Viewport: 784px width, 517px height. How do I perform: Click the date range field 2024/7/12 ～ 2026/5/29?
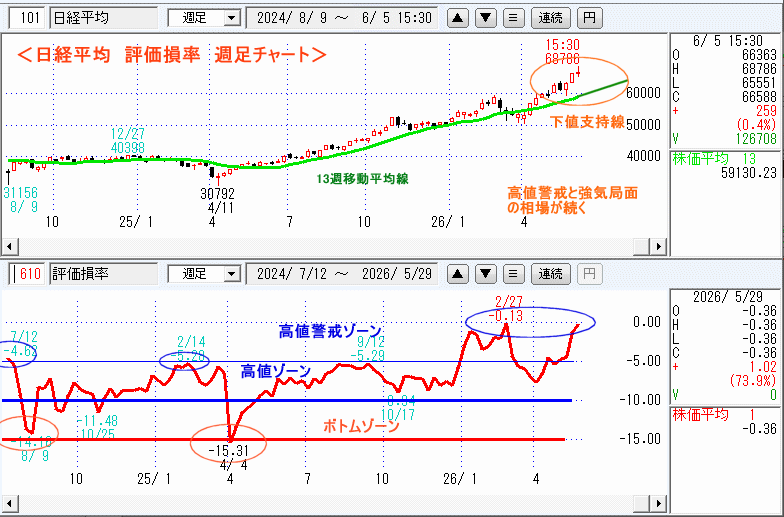[x=342, y=274]
